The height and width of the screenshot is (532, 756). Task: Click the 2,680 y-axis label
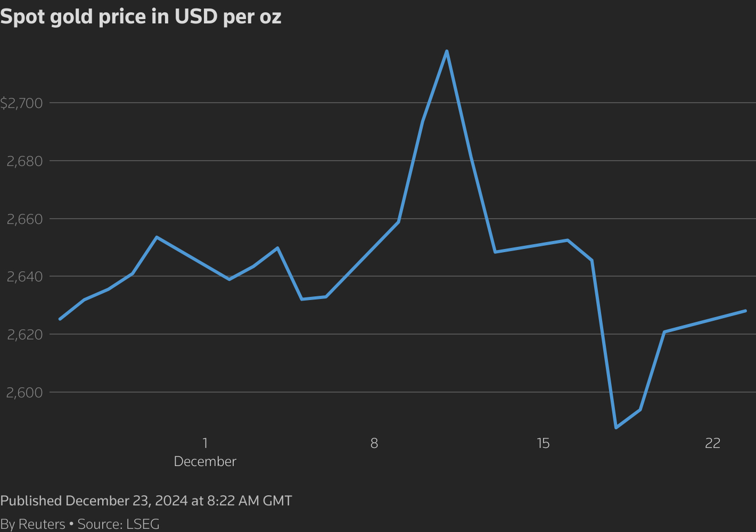coord(24,161)
